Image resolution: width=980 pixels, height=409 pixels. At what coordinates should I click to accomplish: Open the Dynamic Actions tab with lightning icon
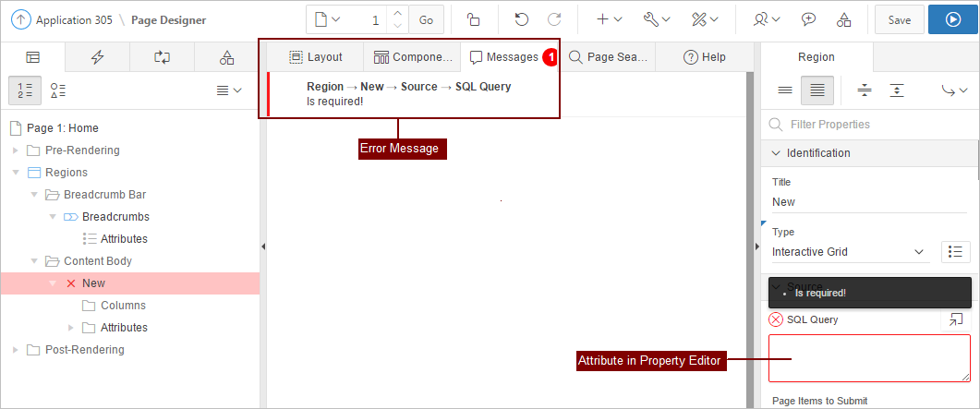[97, 57]
